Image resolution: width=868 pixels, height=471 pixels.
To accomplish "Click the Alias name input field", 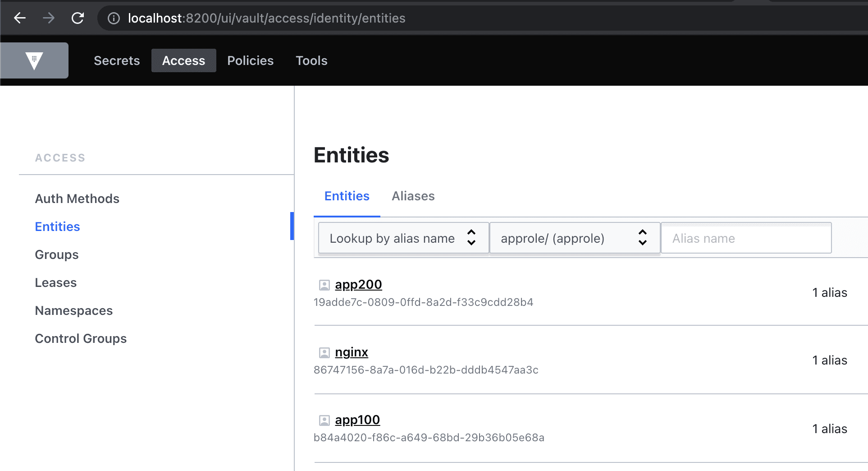I will point(746,238).
